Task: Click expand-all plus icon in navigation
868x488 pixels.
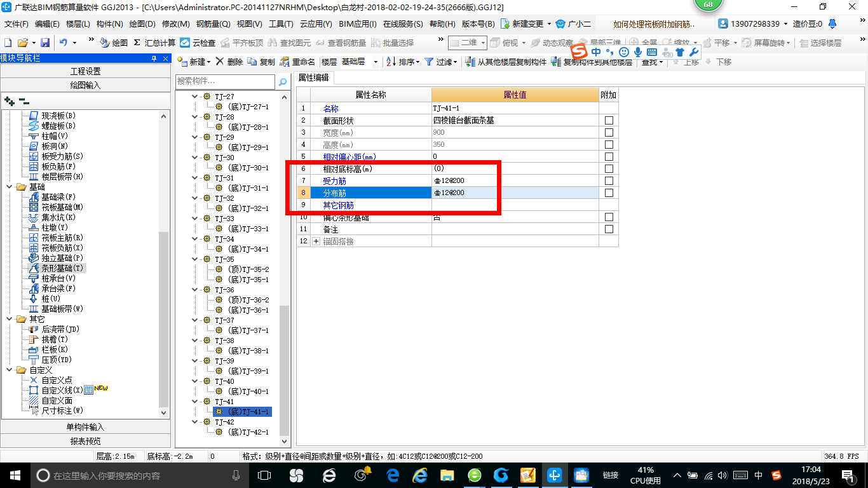Action: tap(10, 100)
